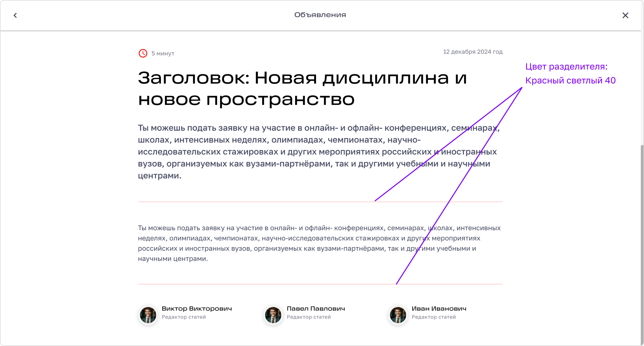Screen dimensions: 644x346
Task: Go back using the left chevron arrow
Action: point(15,15)
